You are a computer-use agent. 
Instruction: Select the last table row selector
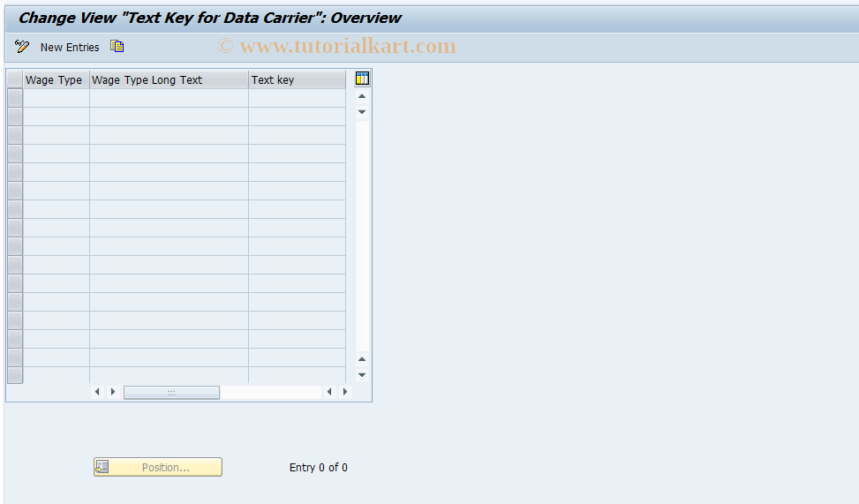pyautogui.click(x=15, y=375)
